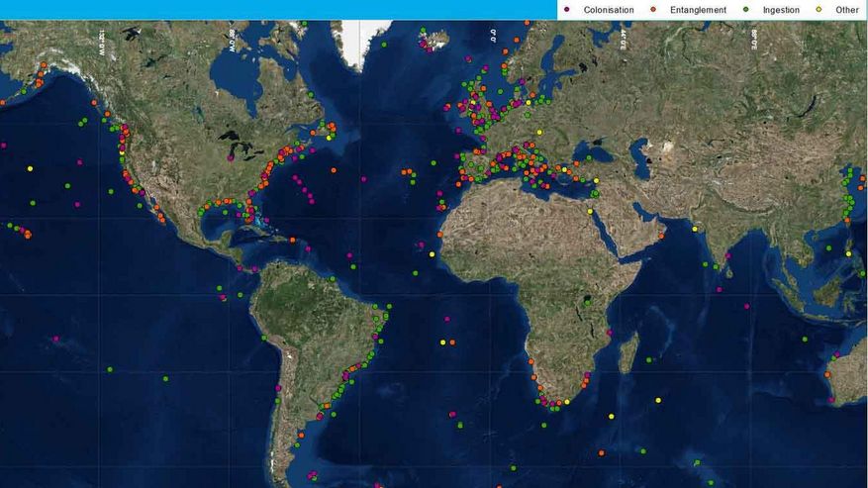Click the green marker east of Madagascar
868x488 pixels.
[647, 360]
